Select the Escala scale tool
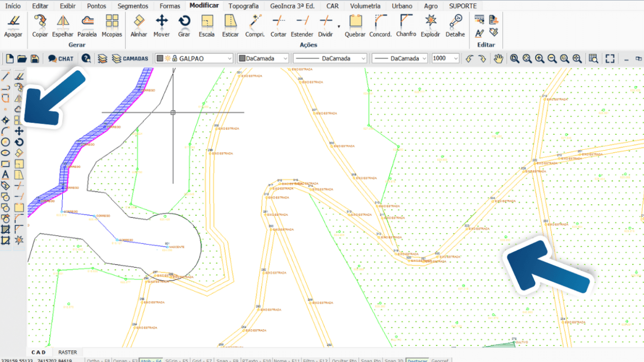 click(207, 26)
